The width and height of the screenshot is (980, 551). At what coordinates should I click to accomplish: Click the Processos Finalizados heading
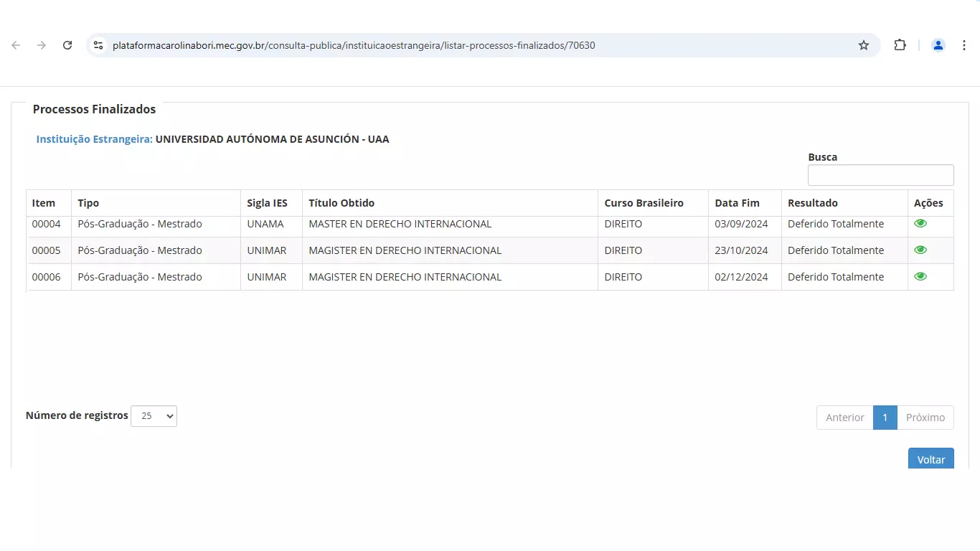(94, 109)
